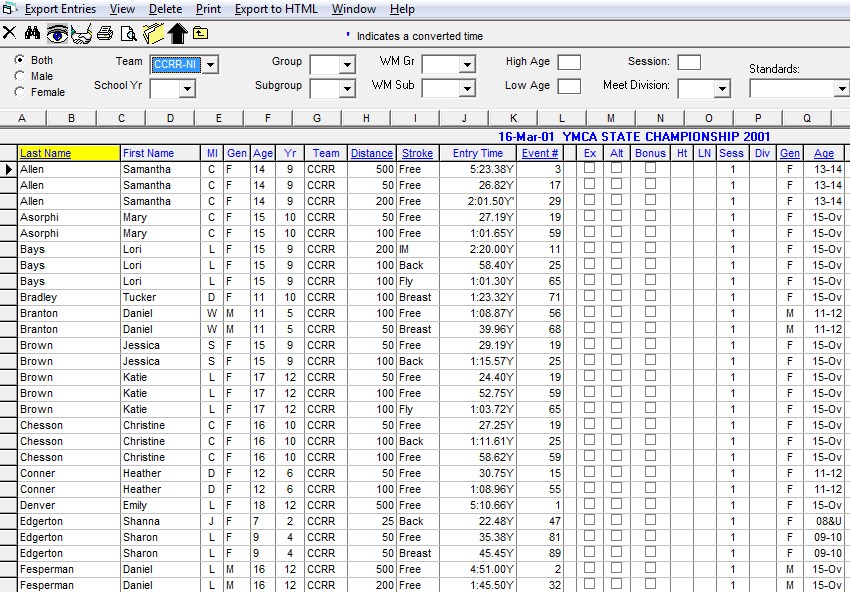Expand the Meet Division dropdown
The image size is (850, 592).
pyautogui.click(x=721, y=89)
